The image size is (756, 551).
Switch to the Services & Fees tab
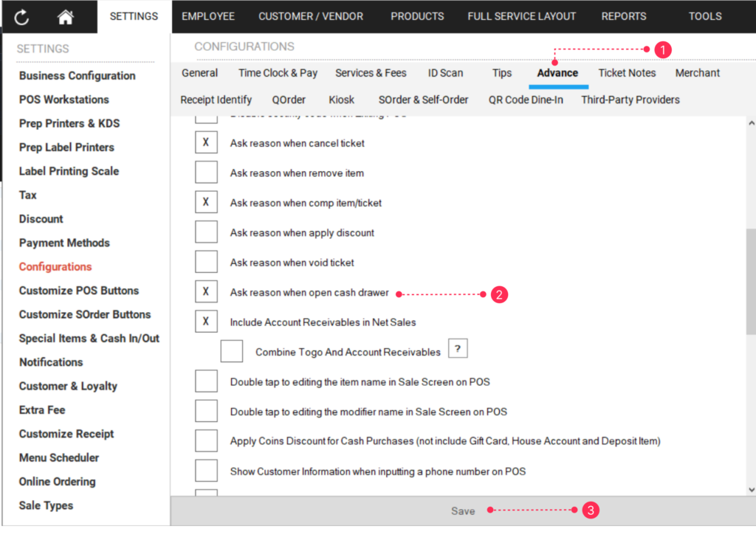click(x=371, y=73)
